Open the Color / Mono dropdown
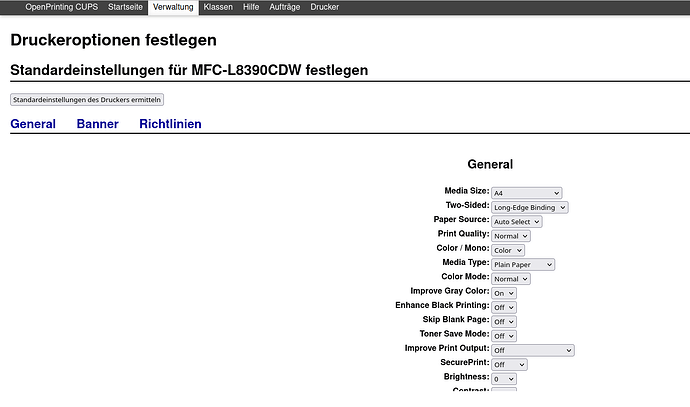 coord(508,250)
